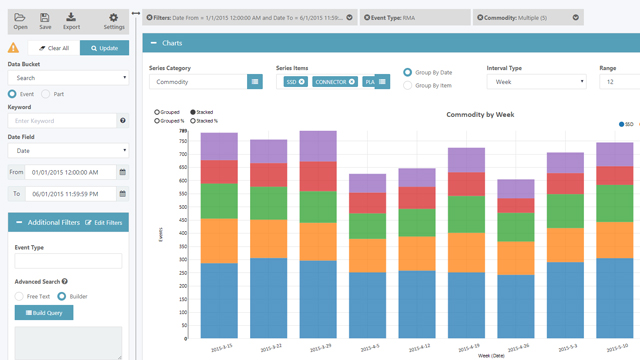Click the To date input field
Image resolution: width=640 pixels, height=360 pixels.
[71, 194]
